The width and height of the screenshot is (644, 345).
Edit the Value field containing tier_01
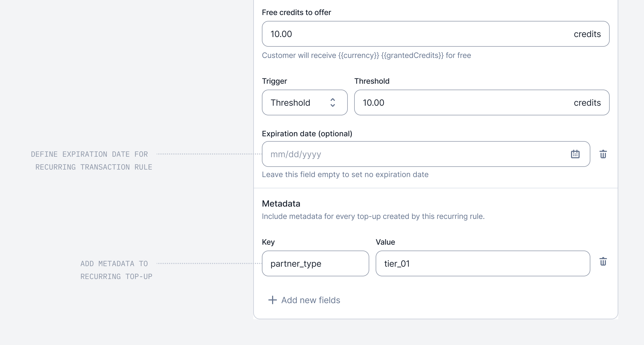(482, 263)
